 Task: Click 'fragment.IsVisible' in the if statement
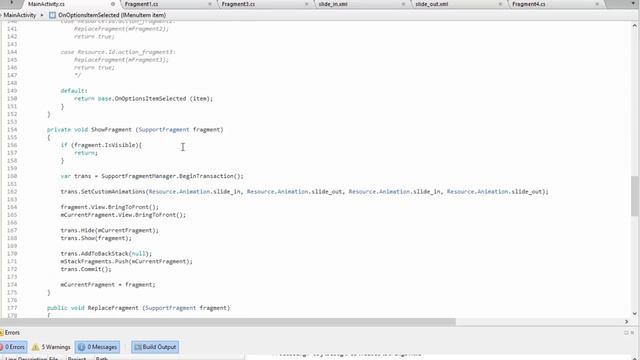point(105,145)
